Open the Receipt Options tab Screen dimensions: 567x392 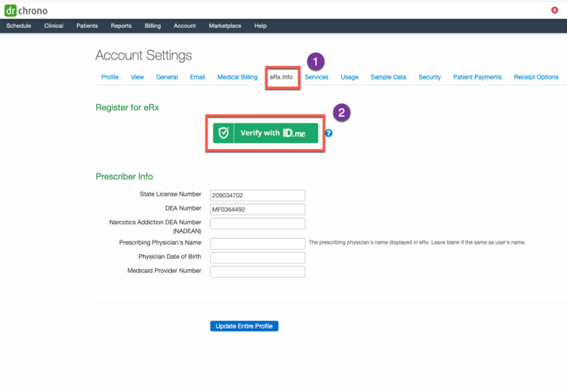pyautogui.click(x=536, y=77)
